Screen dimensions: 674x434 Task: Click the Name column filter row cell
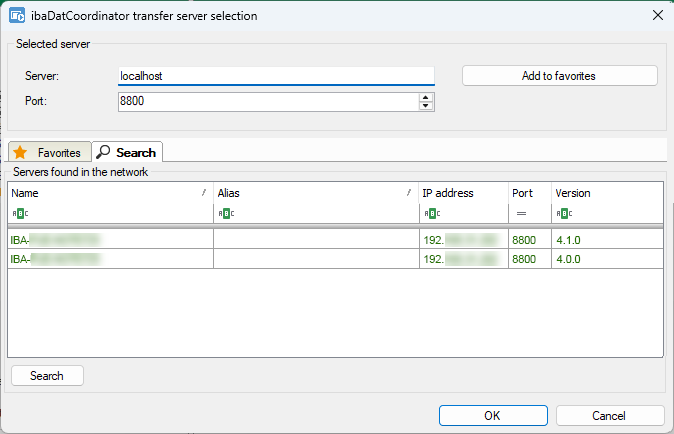coord(110,213)
